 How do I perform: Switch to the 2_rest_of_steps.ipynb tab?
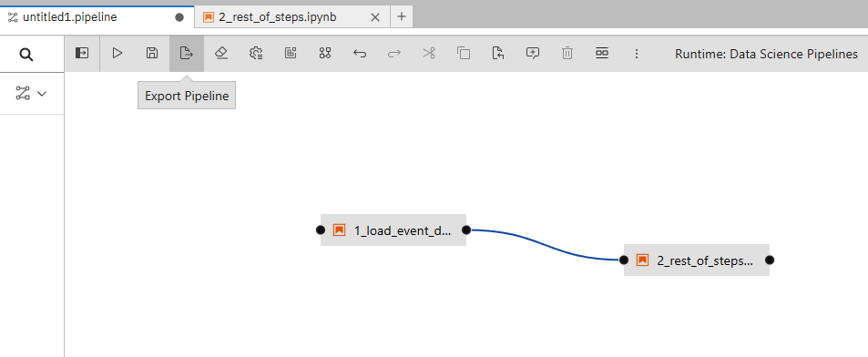click(277, 17)
